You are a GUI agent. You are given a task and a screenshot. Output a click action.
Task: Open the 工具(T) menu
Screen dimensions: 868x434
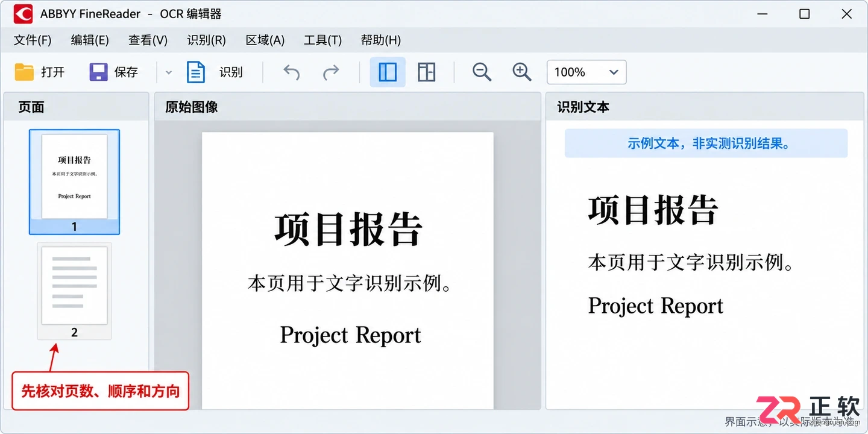pos(322,40)
